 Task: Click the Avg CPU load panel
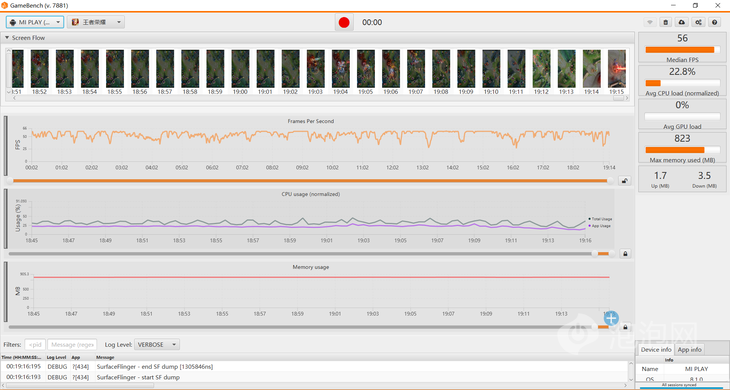(682, 81)
